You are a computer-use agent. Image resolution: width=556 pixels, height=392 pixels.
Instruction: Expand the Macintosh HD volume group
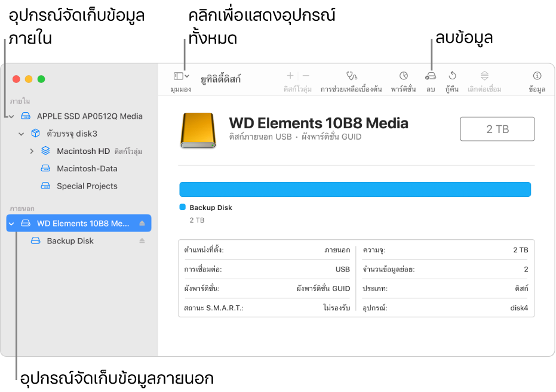click(32, 151)
